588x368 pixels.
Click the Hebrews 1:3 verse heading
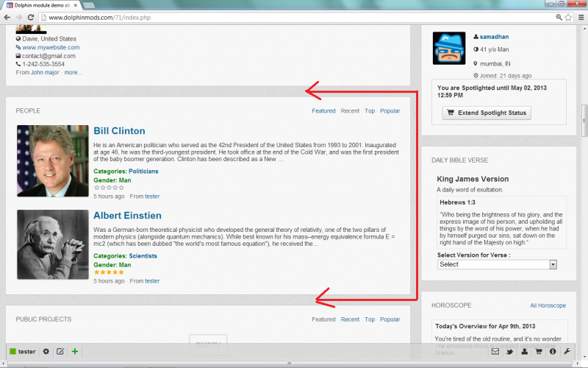coord(457,202)
